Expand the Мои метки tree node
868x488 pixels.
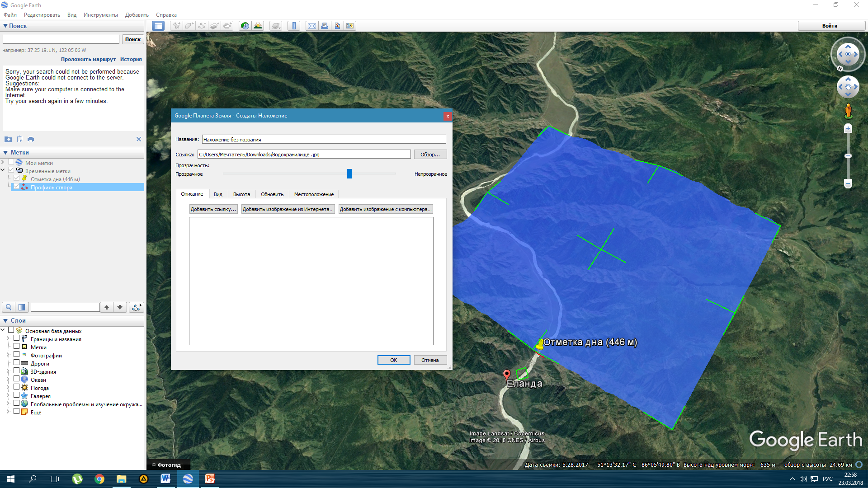click(3, 163)
